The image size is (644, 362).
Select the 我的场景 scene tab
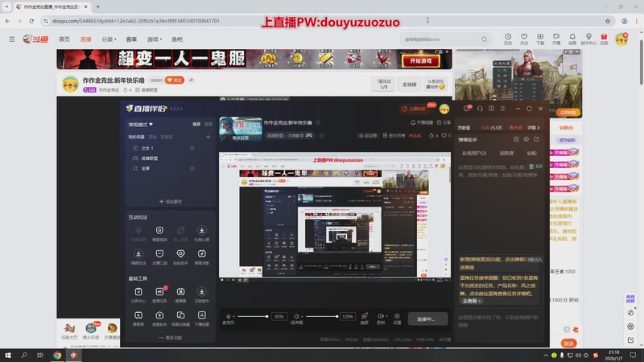[x=136, y=137]
